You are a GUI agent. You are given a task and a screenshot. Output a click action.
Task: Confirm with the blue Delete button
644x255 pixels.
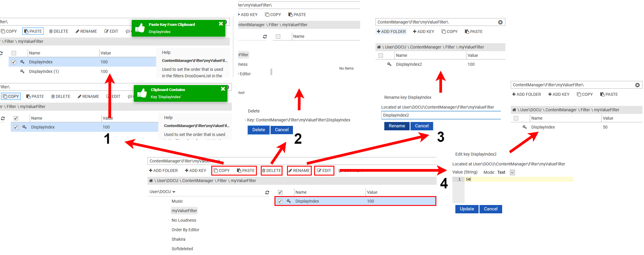[x=258, y=130]
